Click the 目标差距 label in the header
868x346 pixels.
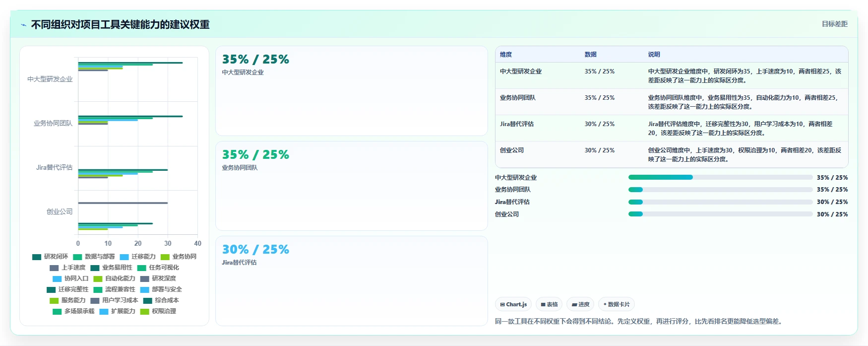point(835,24)
